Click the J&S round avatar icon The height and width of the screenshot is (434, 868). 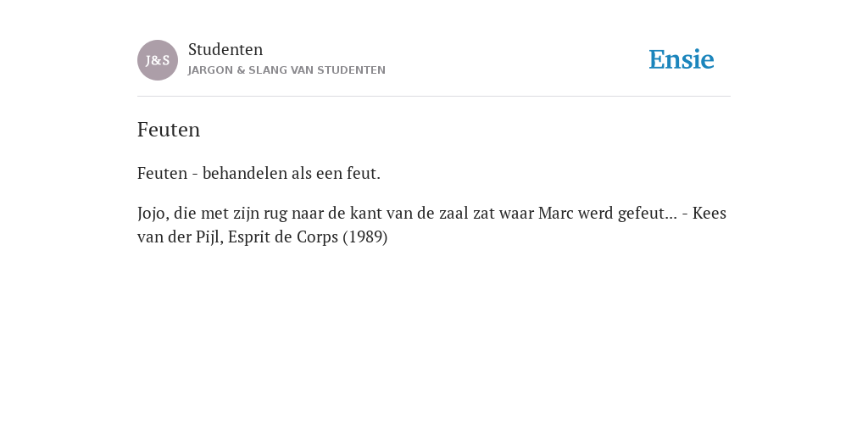[158, 60]
